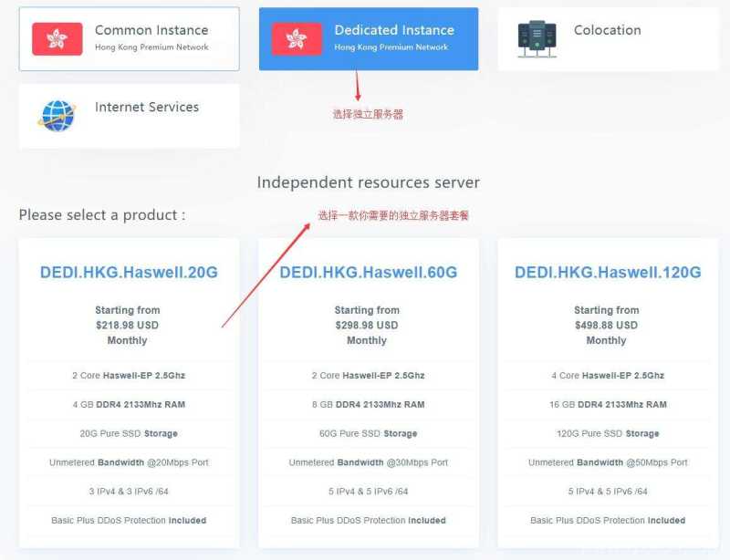Click the @50Mbps Port bandwidth row
The width and height of the screenshot is (730, 560).
click(608, 462)
